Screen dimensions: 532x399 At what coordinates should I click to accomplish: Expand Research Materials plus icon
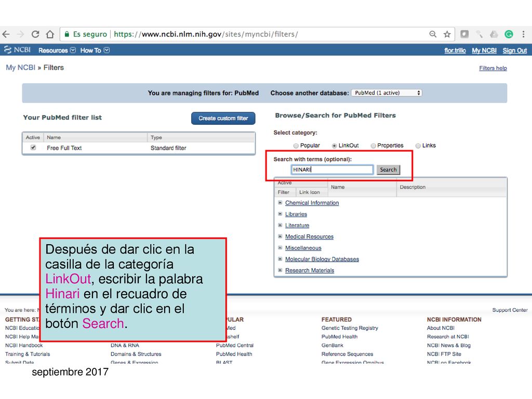pos(280,270)
